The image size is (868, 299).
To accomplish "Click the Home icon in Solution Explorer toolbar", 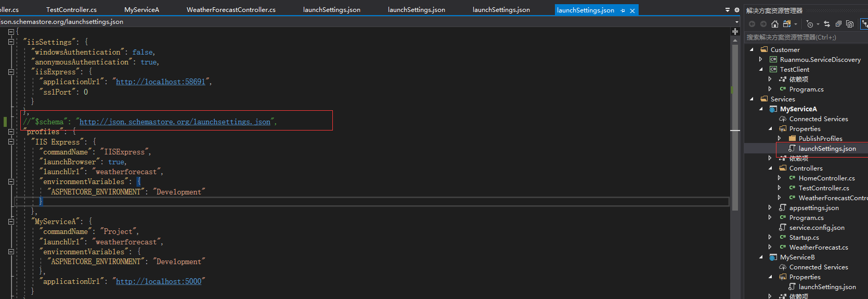I will coord(775,24).
